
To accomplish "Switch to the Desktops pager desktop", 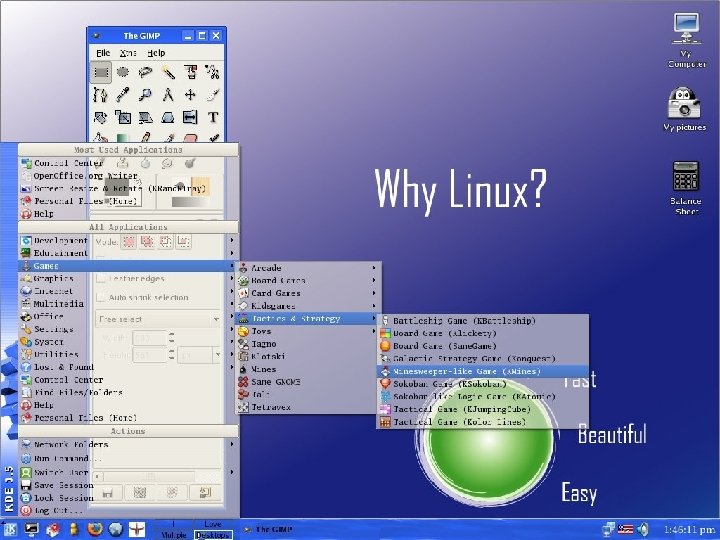I will tap(213, 535).
